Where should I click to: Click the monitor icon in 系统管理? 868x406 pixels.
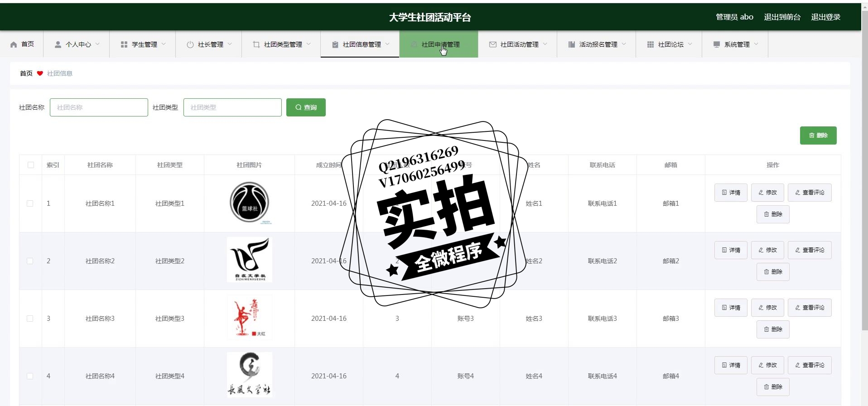click(717, 44)
